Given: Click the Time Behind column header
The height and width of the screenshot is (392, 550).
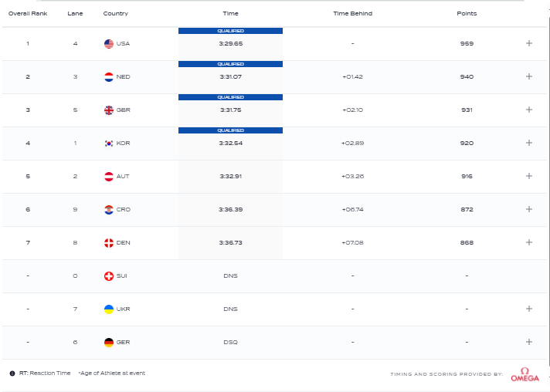Looking at the screenshot, I should click(x=352, y=14).
